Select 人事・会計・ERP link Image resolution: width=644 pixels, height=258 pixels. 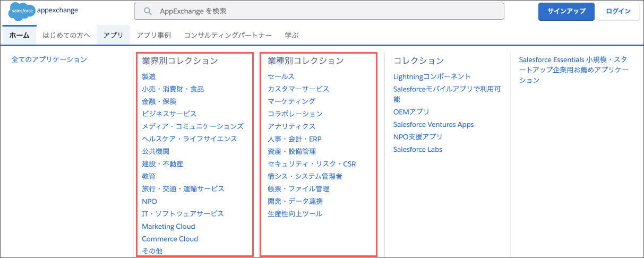(x=295, y=139)
